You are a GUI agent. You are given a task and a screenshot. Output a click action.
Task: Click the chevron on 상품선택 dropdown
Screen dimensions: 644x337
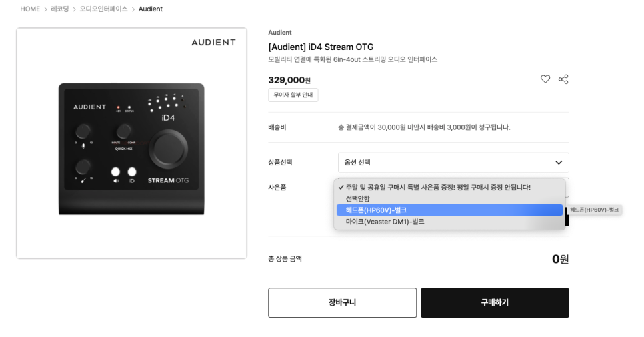pos(559,163)
